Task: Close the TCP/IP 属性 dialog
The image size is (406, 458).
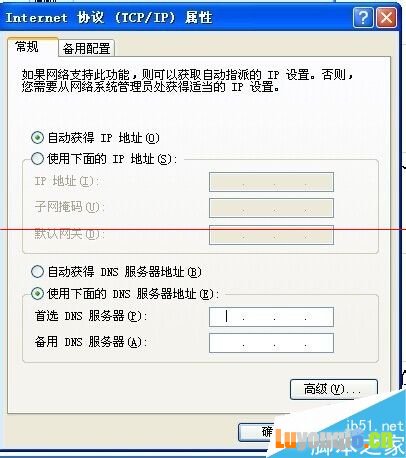Action: pos(387,17)
